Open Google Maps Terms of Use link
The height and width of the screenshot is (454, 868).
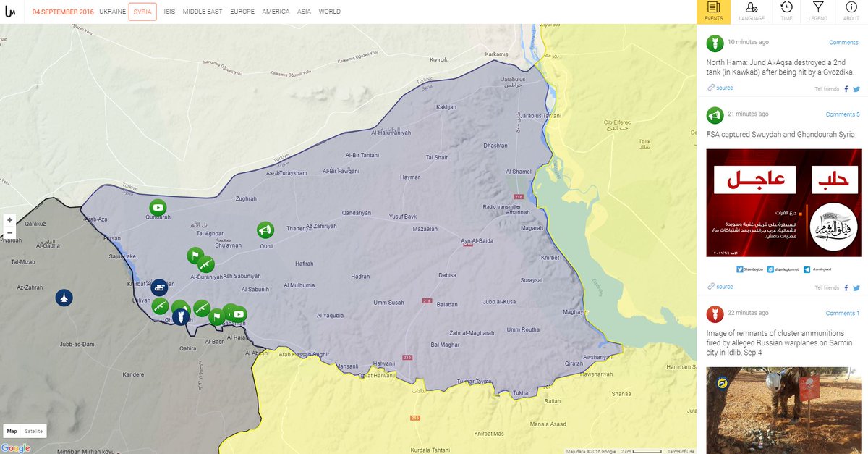(681, 451)
